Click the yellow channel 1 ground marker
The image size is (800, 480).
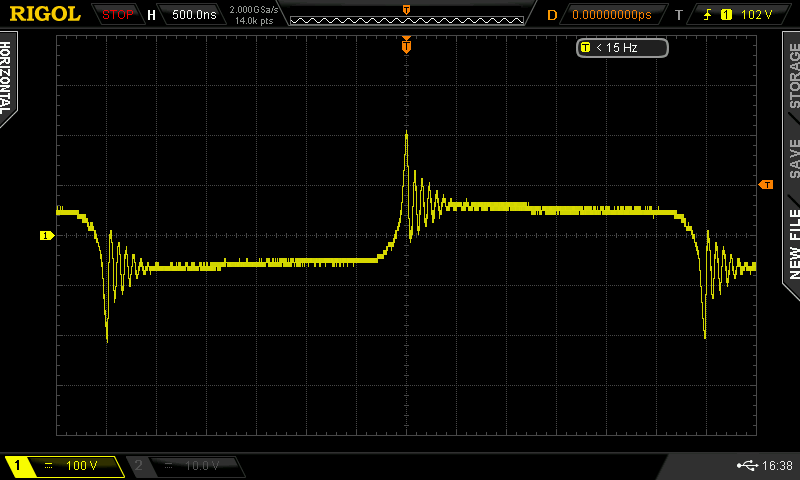coord(46,235)
